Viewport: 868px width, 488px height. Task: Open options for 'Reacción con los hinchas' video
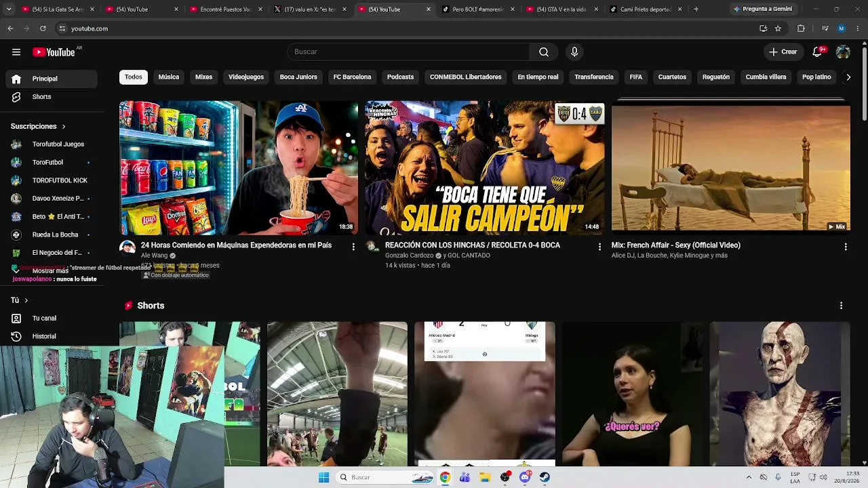coord(599,247)
